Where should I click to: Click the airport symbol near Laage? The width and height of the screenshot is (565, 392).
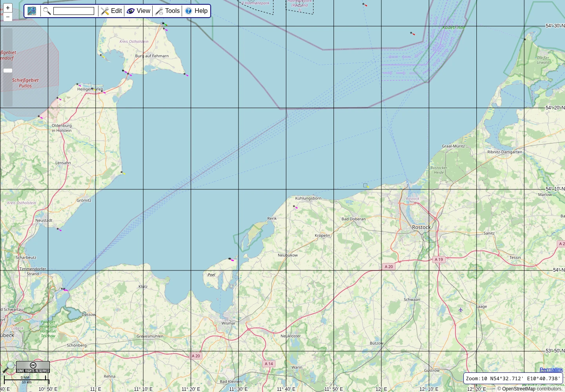pyautogui.click(x=461, y=310)
